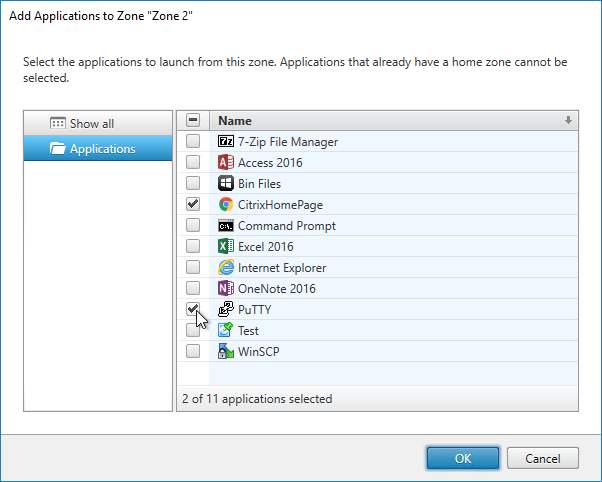The width and height of the screenshot is (602, 482).
Task: Select the Command Prompt icon
Action: (226, 226)
